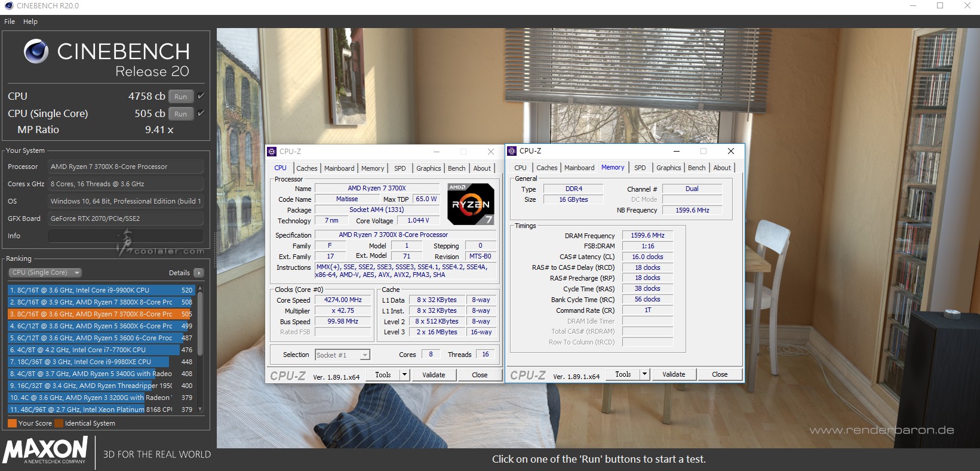The image size is (980, 471).
Task: Select ranking entry Intel Core i7-7700K
Action: (x=101, y=350)
